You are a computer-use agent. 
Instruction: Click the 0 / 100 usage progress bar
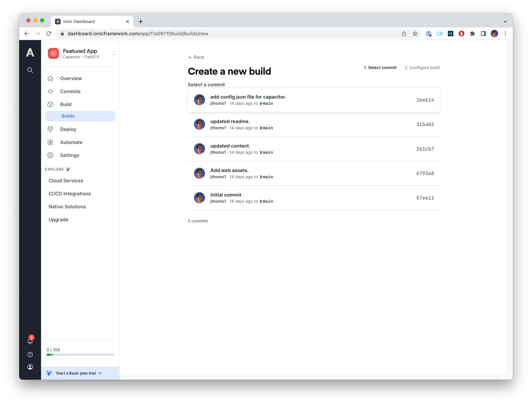coord(80,355)
